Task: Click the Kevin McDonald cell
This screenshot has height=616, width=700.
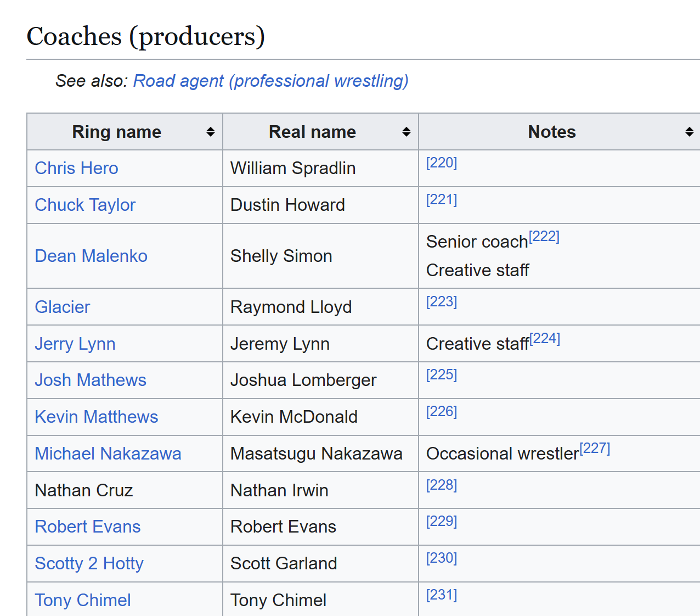Action: coord(320,417)
